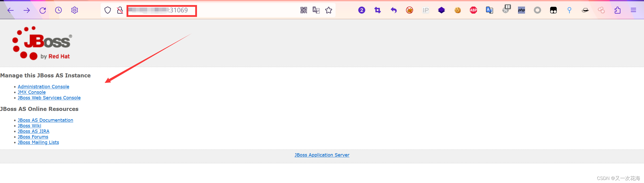Open JBoss AS Documentation link
This screenshot has width=644, height=183.
click(x=45, y=120)
